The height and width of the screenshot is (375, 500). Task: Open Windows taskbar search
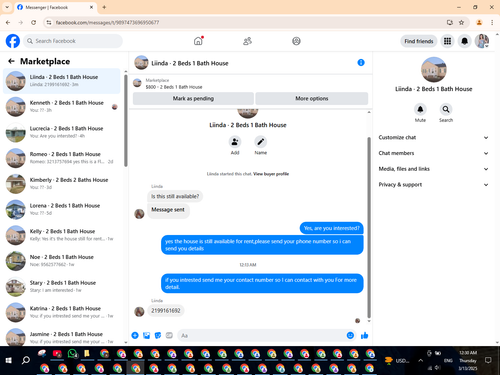pos(26,360)
